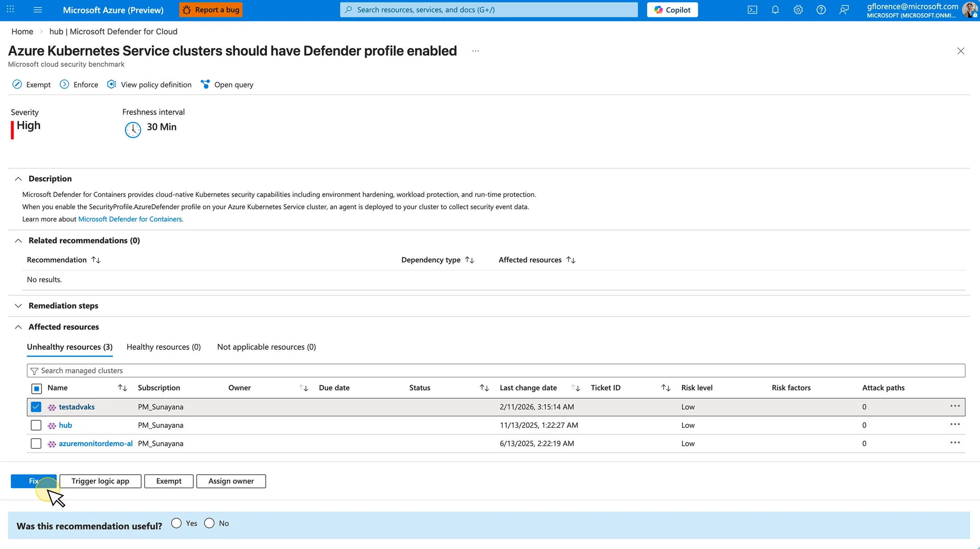Click Microsoft Azure (Preview) title
Image resolution: width=980 pixels, height=549 pixels.
click(113, 10)
